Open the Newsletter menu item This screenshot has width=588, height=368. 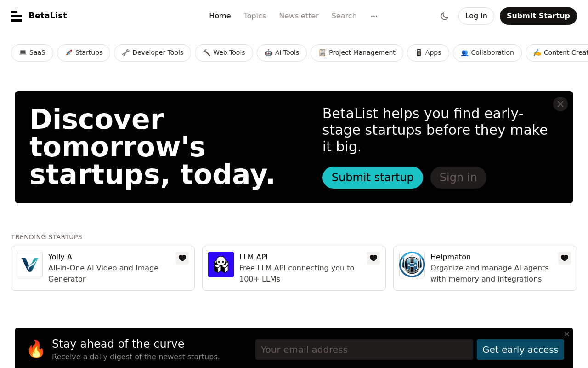pos(299,16)
